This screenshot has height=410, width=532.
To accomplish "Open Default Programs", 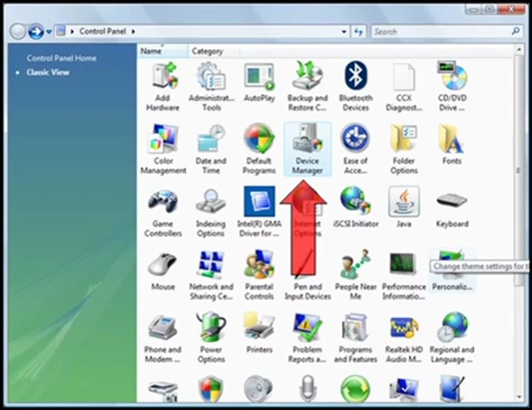I will coord(259,150).
